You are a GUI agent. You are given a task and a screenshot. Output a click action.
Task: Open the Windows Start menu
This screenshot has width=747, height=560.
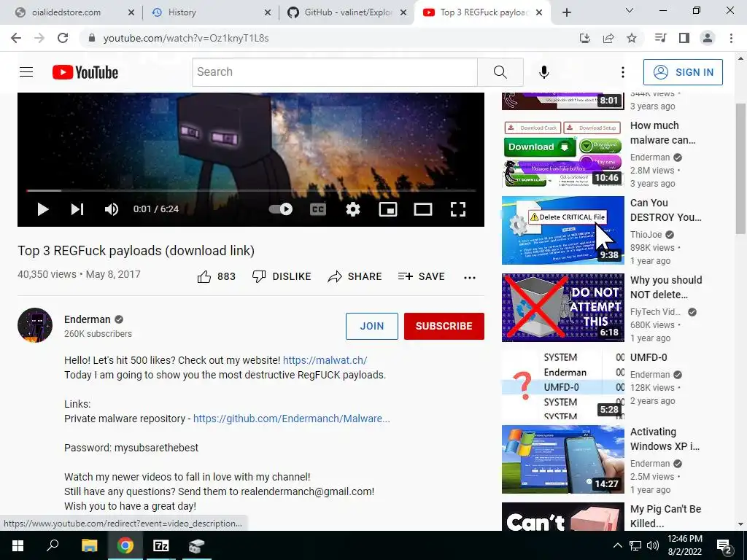[18, 545]
